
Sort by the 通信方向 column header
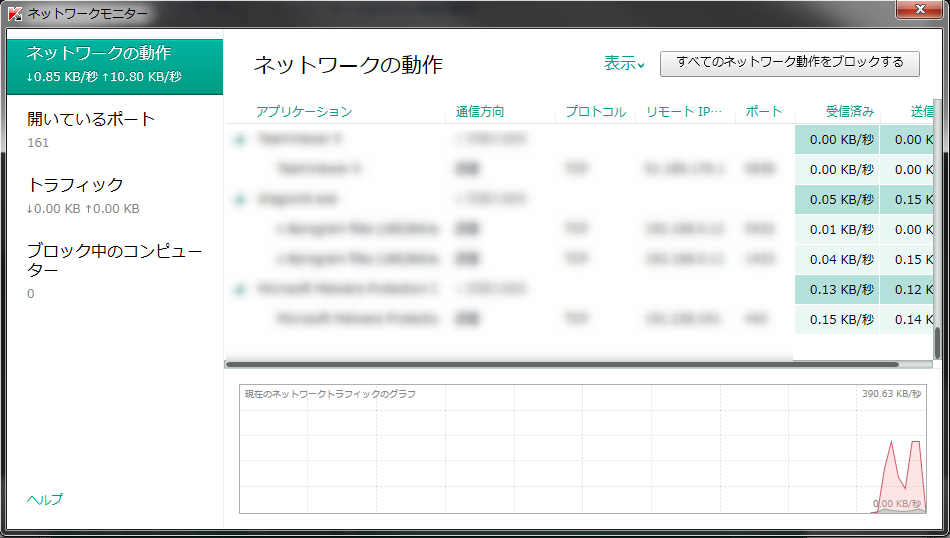click(480, 111)
